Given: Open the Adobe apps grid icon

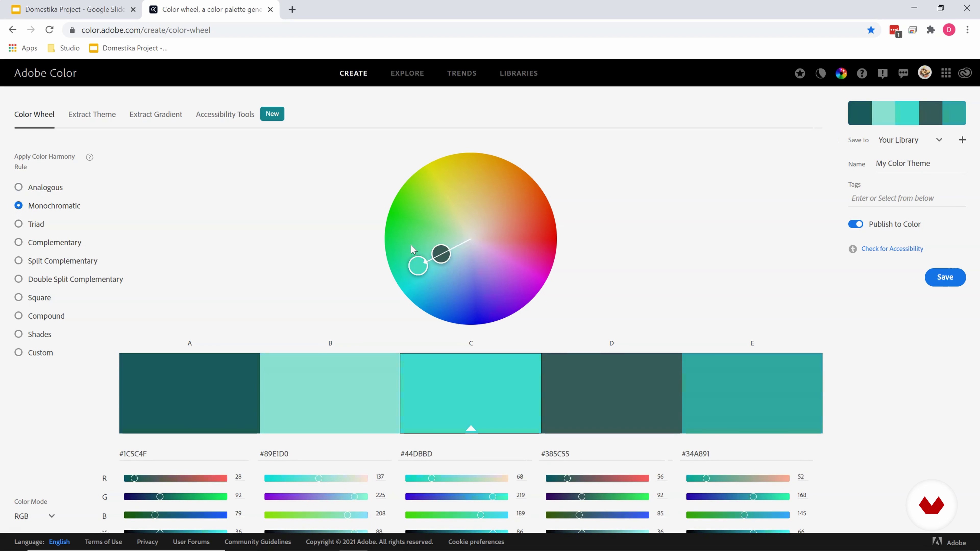Looking at the screenshot, I should [946, 73].
